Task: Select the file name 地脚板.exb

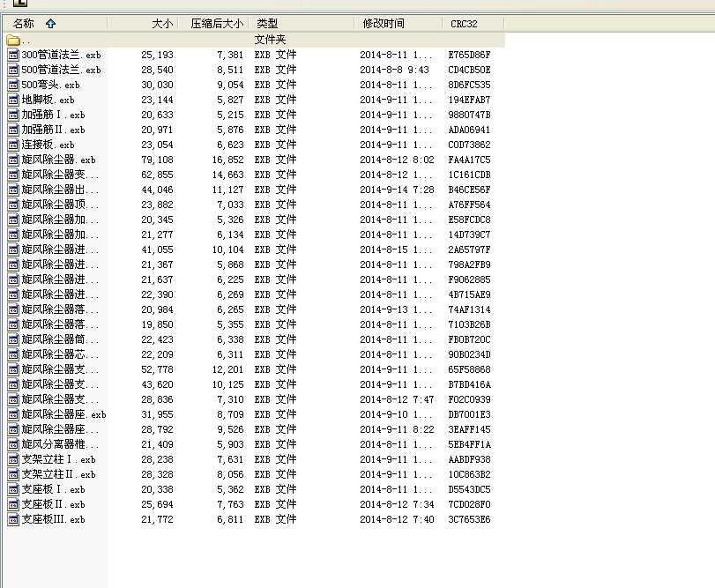Action: [48, 100]
